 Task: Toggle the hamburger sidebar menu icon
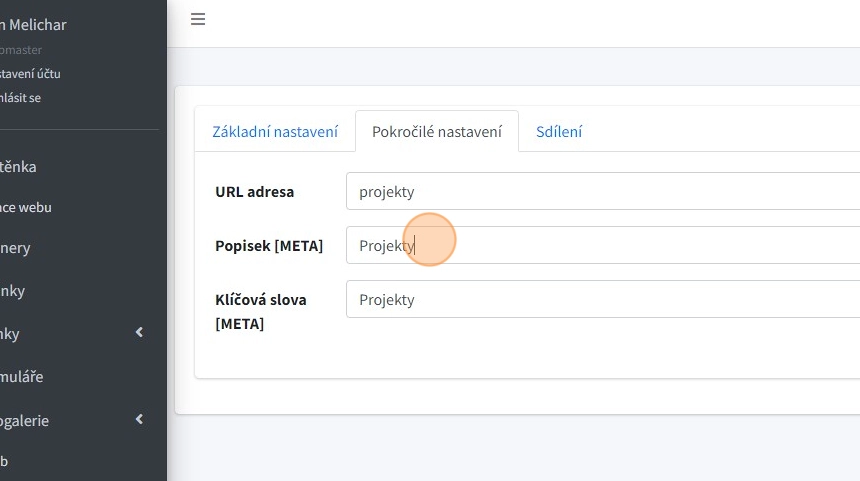(198, 19)
